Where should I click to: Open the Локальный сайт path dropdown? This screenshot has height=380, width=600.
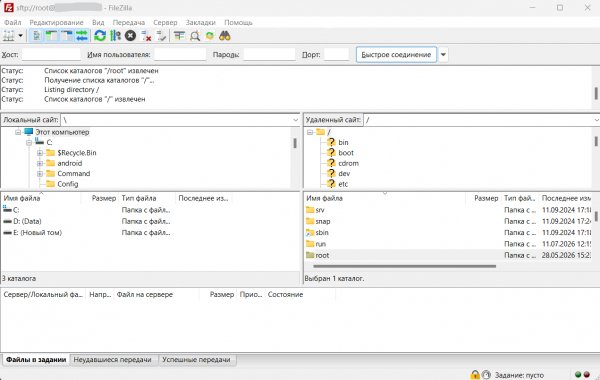point(295,120)
